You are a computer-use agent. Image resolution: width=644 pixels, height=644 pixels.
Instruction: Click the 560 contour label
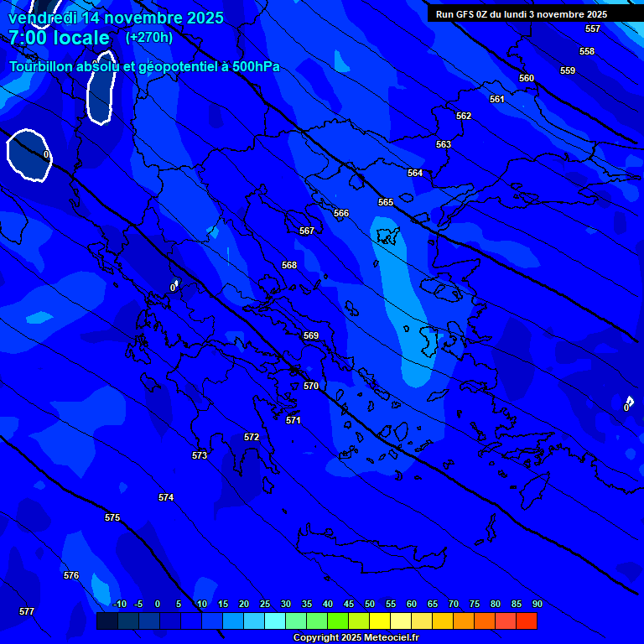[527, 79]
